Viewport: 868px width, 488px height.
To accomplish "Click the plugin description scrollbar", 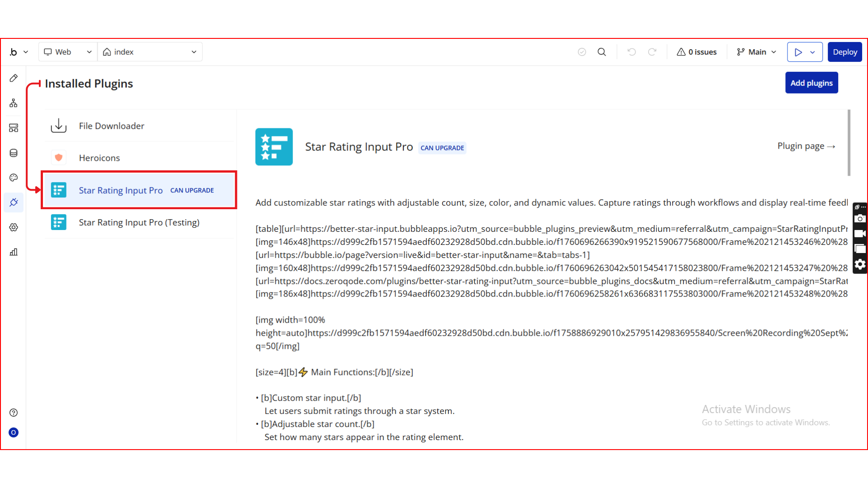I will click(849, 143).
